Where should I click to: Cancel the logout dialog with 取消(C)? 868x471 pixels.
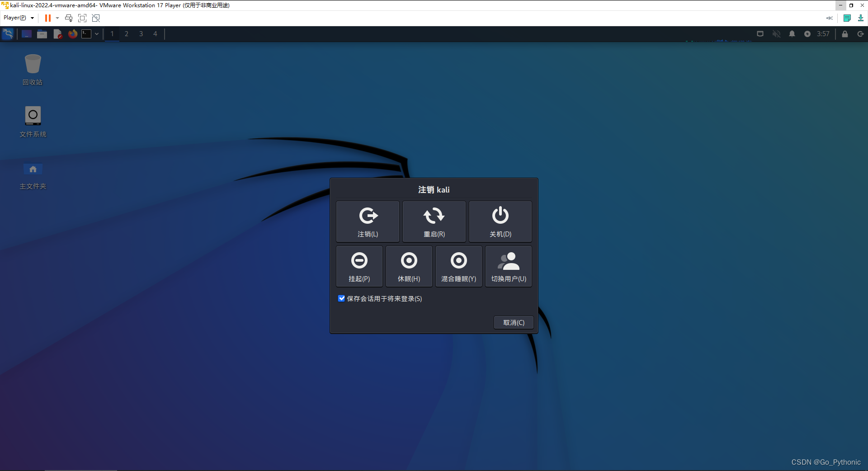(x=514, y=322)
